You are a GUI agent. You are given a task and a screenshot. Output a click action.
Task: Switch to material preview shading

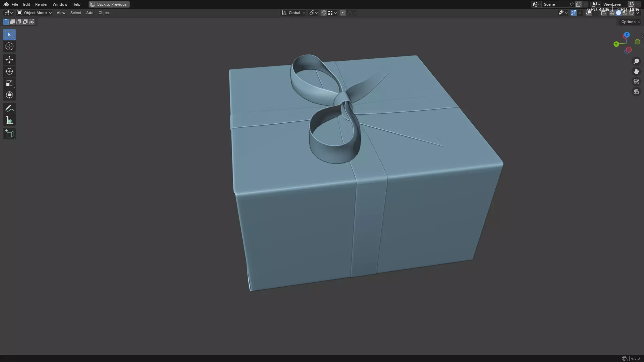(x=625, y=13)
